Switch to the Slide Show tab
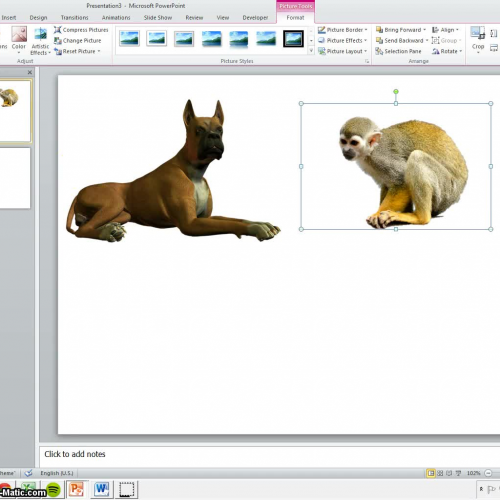Viewport: 500px width, 500px height. [158, 18]
